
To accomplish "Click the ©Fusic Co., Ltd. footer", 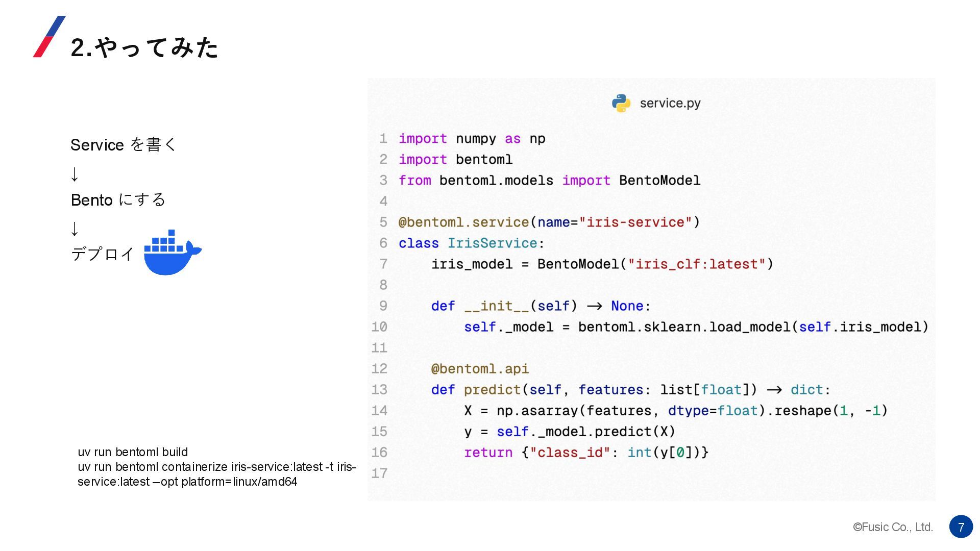I will click(893, 527).
